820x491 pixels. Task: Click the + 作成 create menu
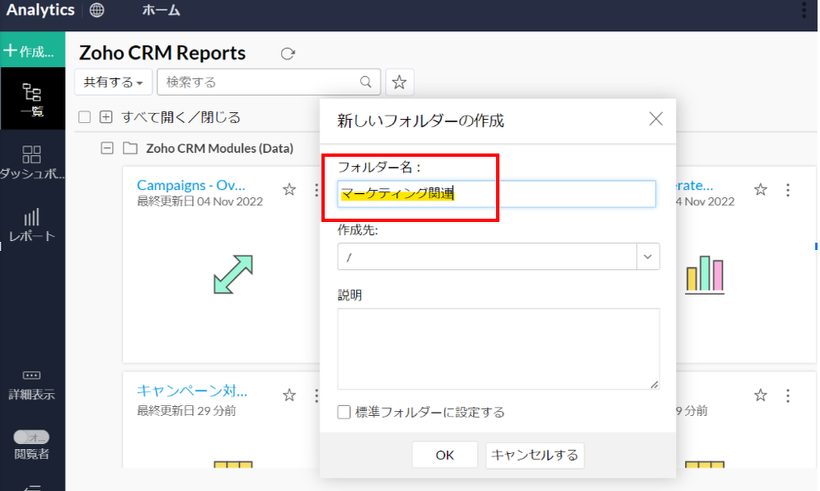click(30, 51)
